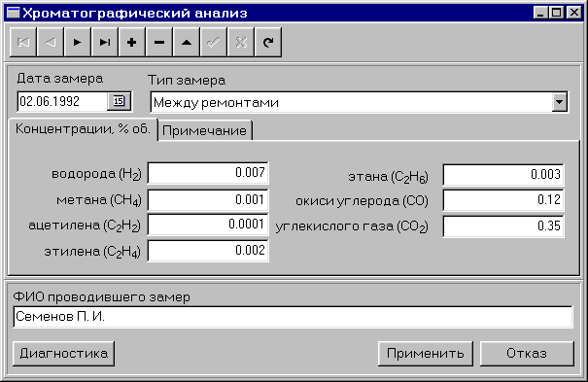Delete record with minus button
This screenshot has height=382, width=588.
(159, 42)
